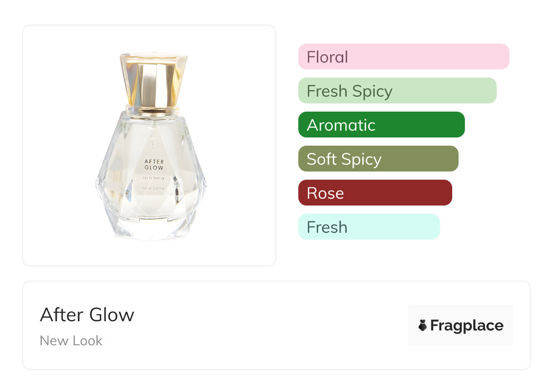Screen dimensions: 553x392
Task: Choose the dark green Aromatic accord bar
Action: click(381, 125)
